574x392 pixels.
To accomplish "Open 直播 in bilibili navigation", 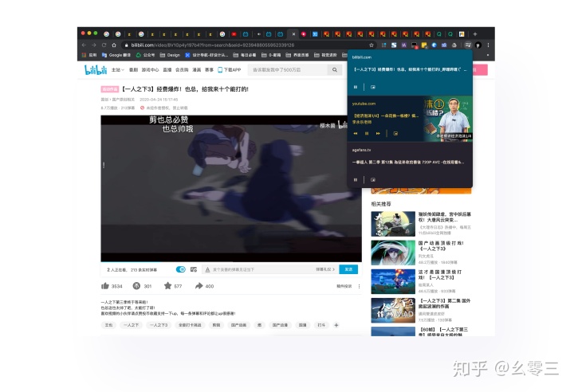I will tap(167, 69).
